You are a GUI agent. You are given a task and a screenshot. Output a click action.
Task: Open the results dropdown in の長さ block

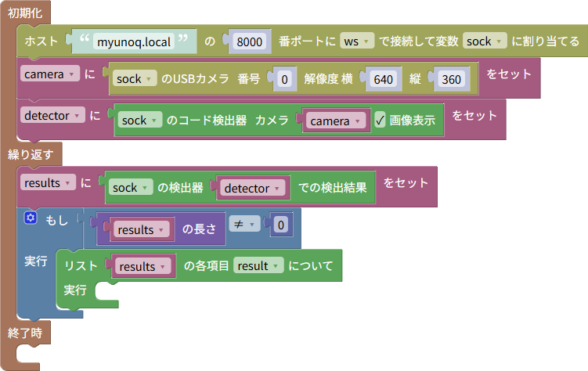(142, 229)
